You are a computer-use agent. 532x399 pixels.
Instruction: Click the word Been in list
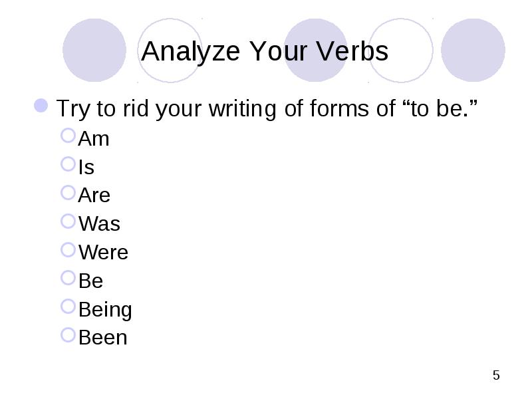[x=103, y=338]
